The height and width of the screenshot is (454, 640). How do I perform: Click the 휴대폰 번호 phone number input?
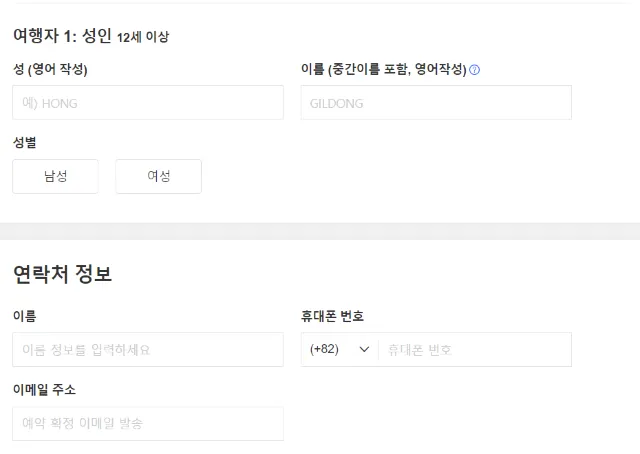point(474,349)
